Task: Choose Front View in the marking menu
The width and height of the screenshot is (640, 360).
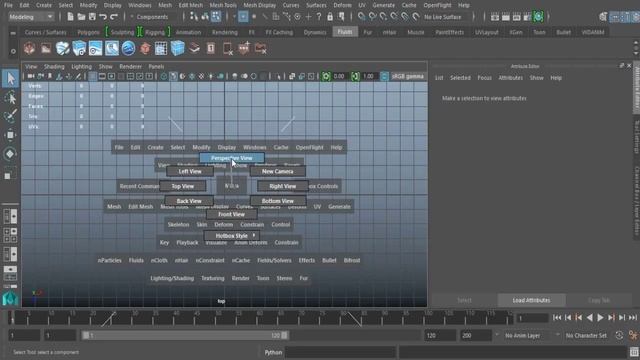Action: tap(231, 214)
